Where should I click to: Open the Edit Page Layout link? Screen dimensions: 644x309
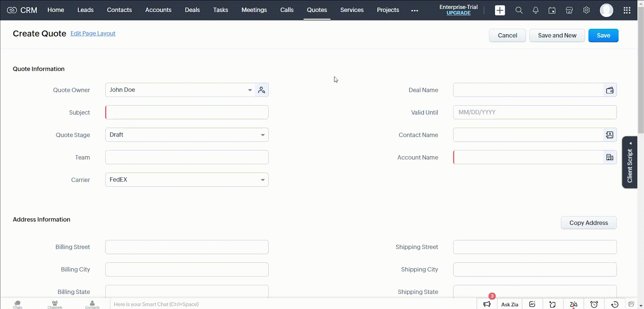(x=93, y=34)
